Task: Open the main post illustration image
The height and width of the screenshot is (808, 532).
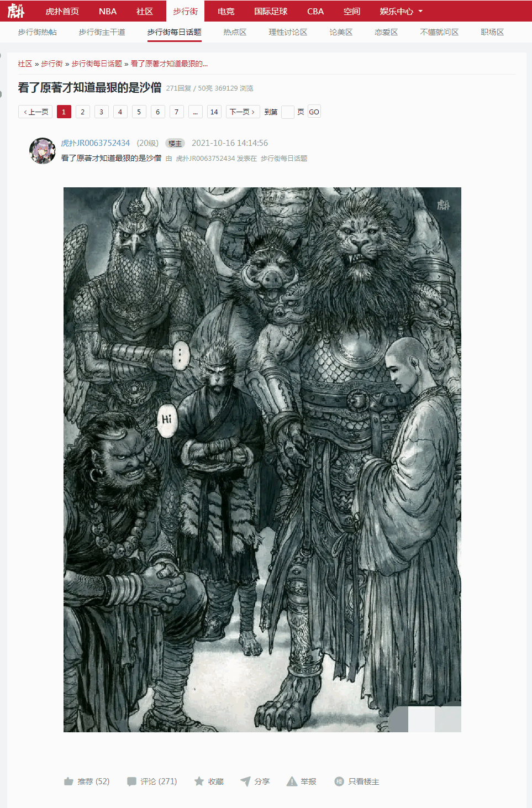Action: click(x=262, y=460)
